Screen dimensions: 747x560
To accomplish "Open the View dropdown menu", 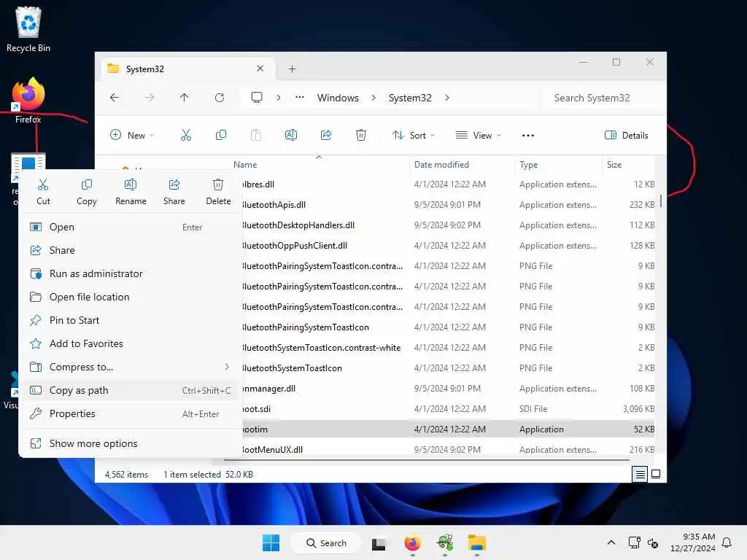I will point(479,135).
